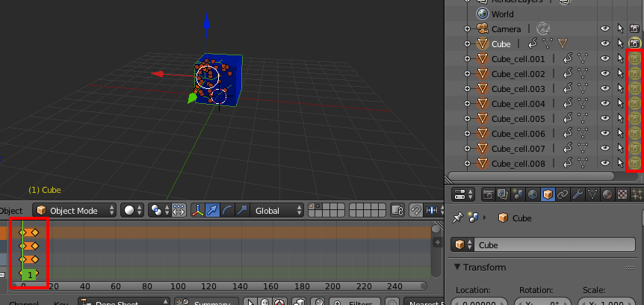This screenshot has height=305, width=644.
Task: Open the Object Mode dropdown
Action: (x=75, y=211)
